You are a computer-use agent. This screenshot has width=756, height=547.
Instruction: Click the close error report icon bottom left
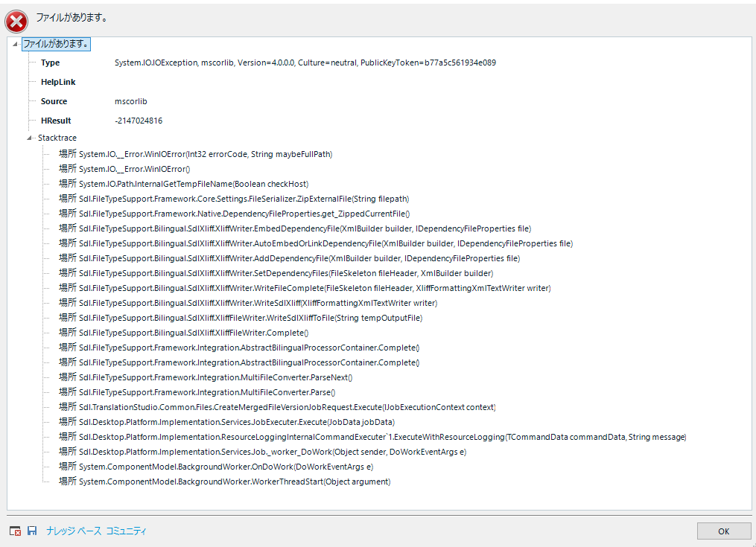[x=14, y=531]
